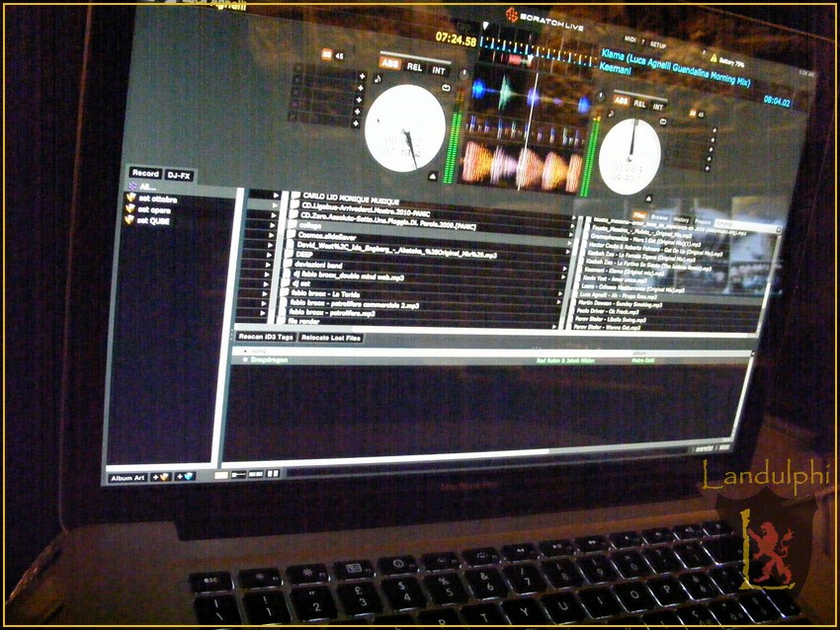
Task: Add fourth cue point on left deck
Action: click(x=357, y=112)
